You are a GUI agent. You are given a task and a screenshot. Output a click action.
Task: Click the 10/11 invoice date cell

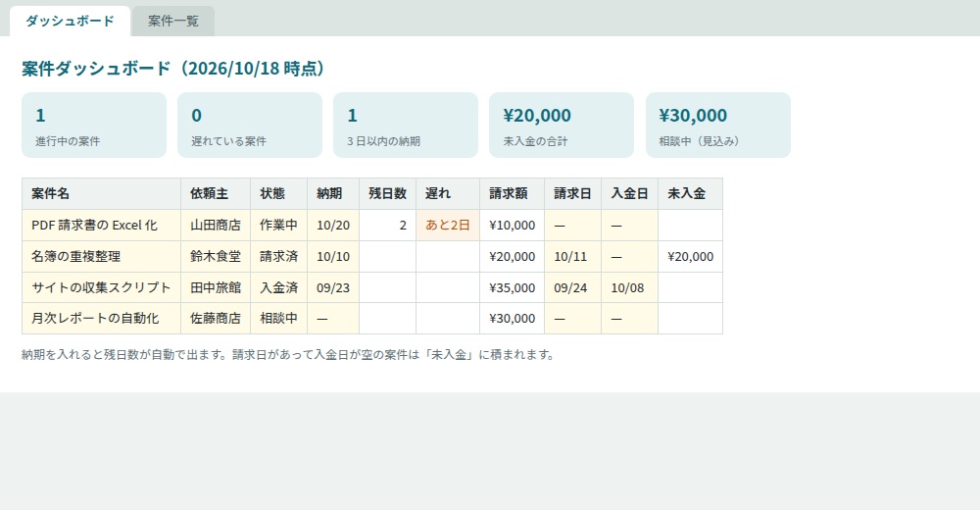click(x=572, y=257)
